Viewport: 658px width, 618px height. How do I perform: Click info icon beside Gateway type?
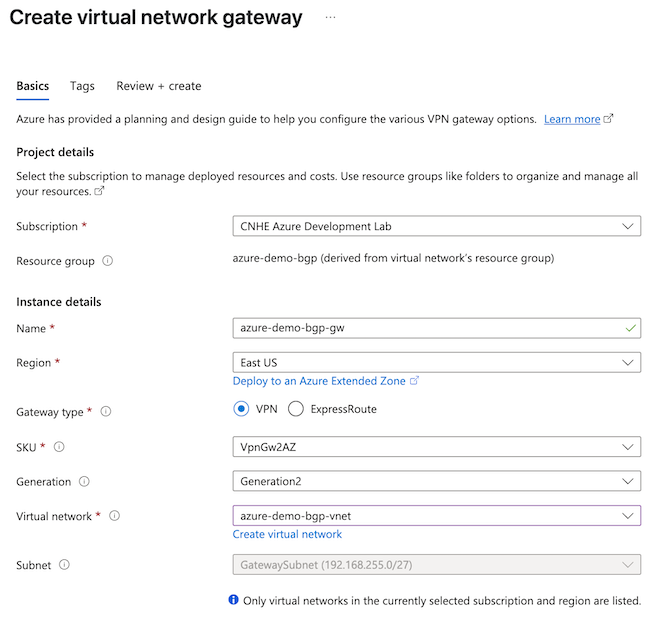click(106, 412)
